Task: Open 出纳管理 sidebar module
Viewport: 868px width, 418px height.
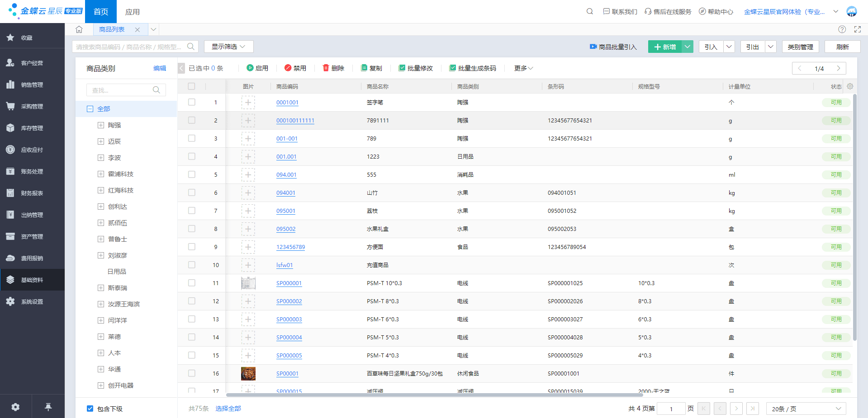Action: 32,215
